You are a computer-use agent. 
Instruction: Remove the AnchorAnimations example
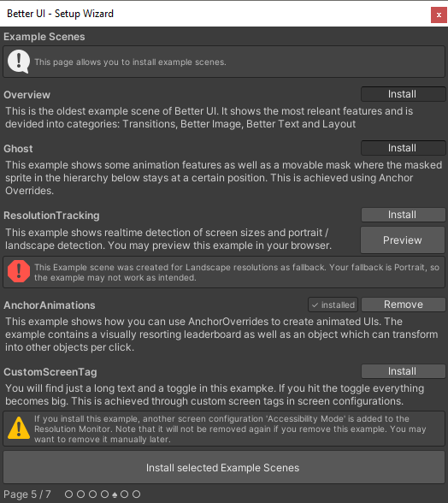tap(403, 305)
